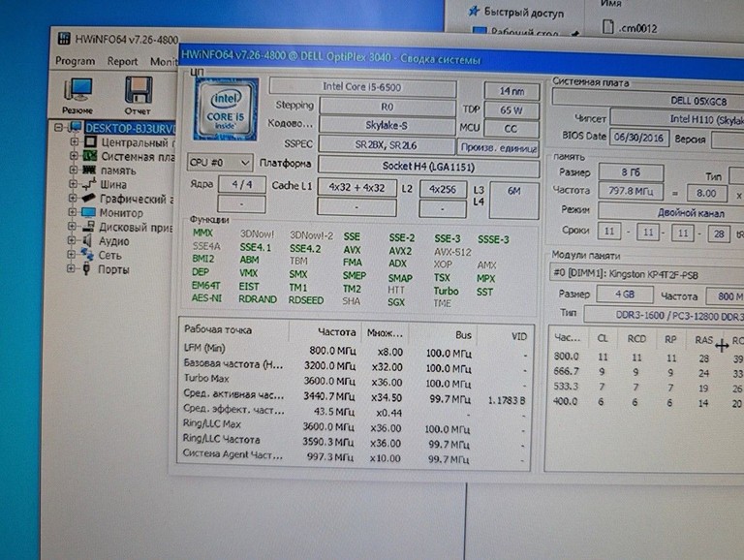Image resolution: width=744 pixels, height=560 pixels.
Task: Expand the Шина tree node
Action: (73, 184)
